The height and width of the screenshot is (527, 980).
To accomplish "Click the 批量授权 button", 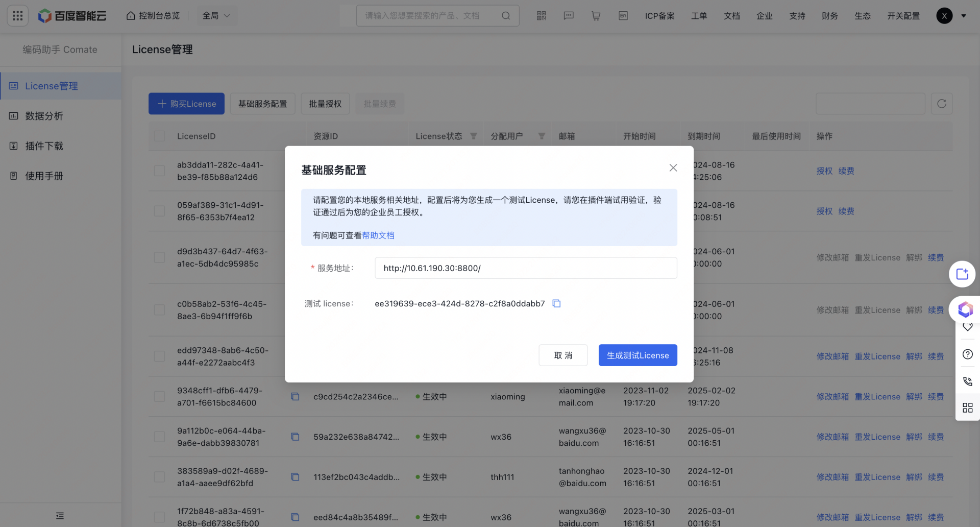I will 325,104.
